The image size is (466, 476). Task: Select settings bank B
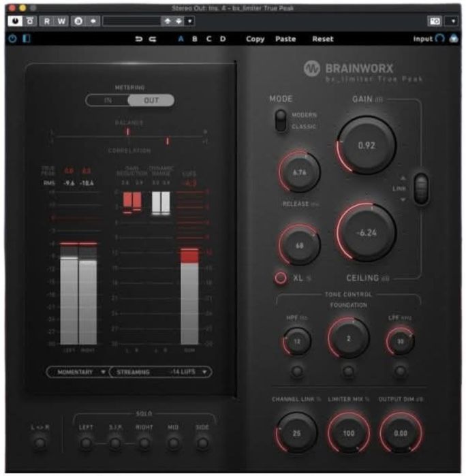click(195, 39)
